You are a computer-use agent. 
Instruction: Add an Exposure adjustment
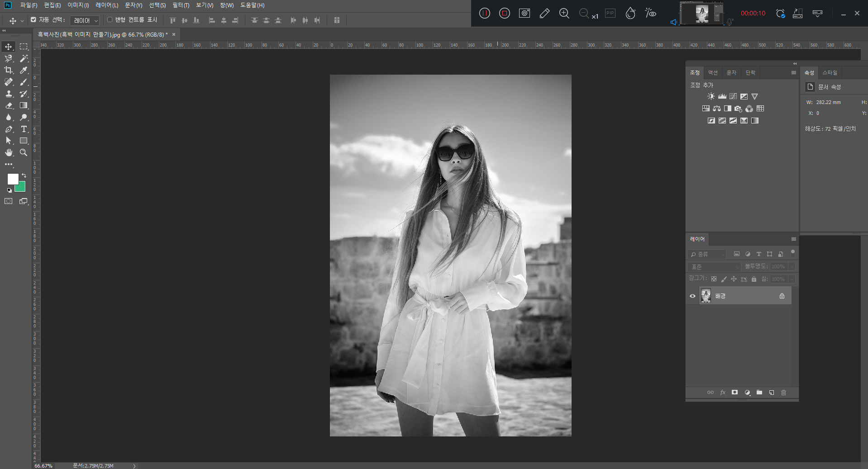(x=744, y=96)
